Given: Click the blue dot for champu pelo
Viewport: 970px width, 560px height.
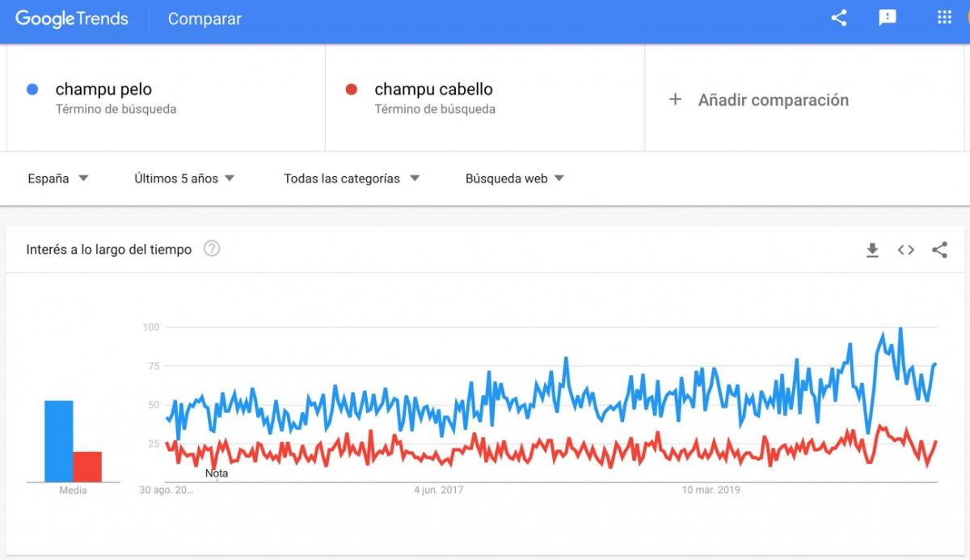Looking at the screenshot, I should 32,90.
